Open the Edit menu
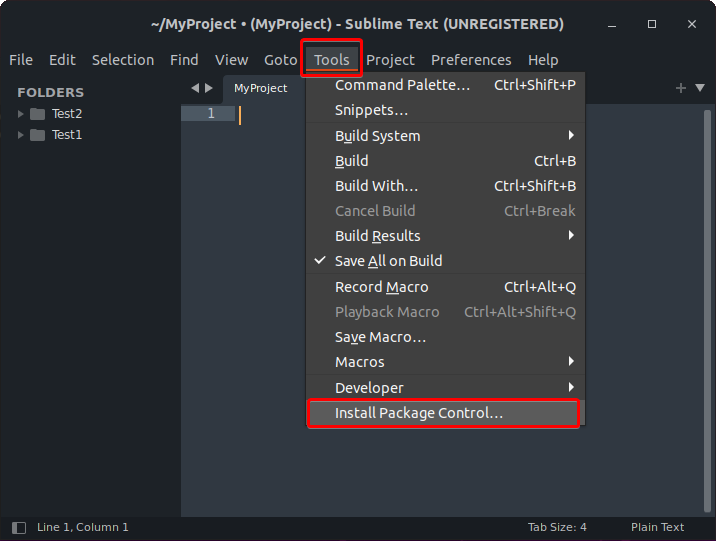 coord(62,60)
